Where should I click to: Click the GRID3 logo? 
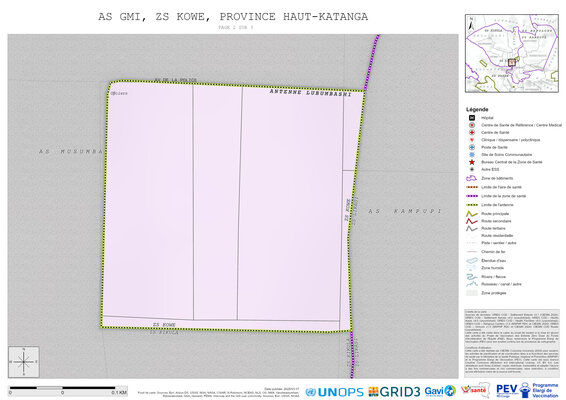(394, 392)
